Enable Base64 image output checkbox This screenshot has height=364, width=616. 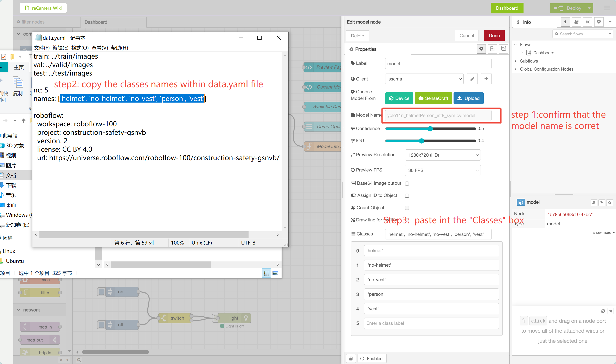click(407, 183)
